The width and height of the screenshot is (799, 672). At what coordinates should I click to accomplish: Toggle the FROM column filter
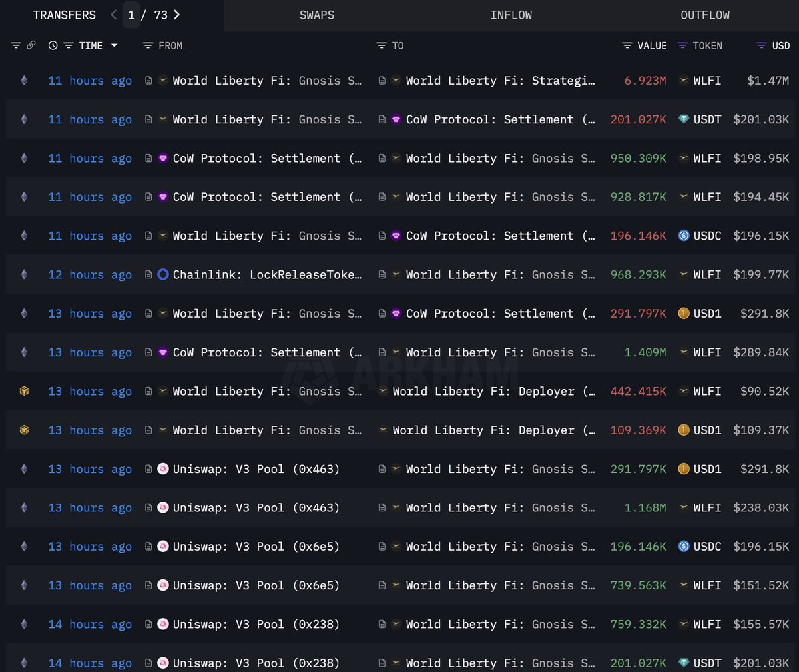point(148,45)
